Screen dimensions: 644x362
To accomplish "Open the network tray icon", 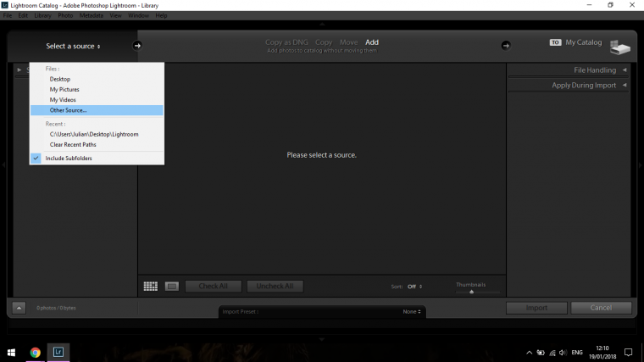I will point(552,353).
